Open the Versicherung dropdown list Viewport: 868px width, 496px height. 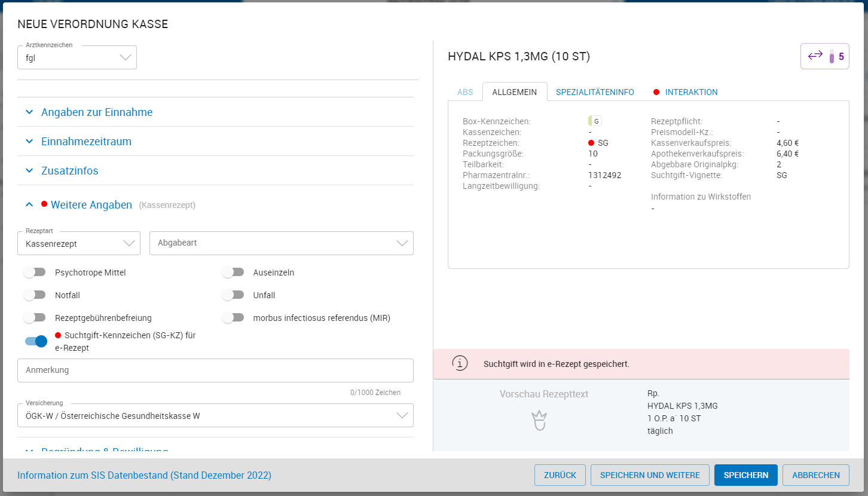215,416
